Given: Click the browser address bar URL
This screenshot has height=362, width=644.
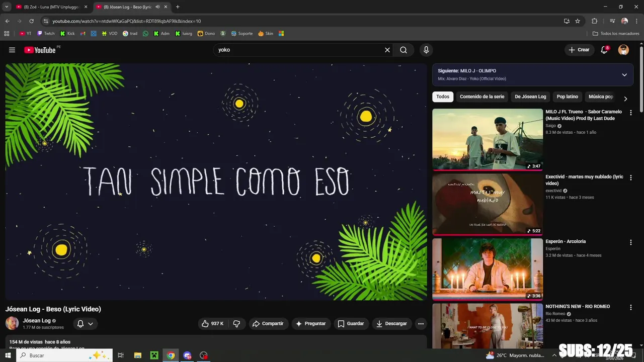Looking at the screenshot, I should pos(127,21).
